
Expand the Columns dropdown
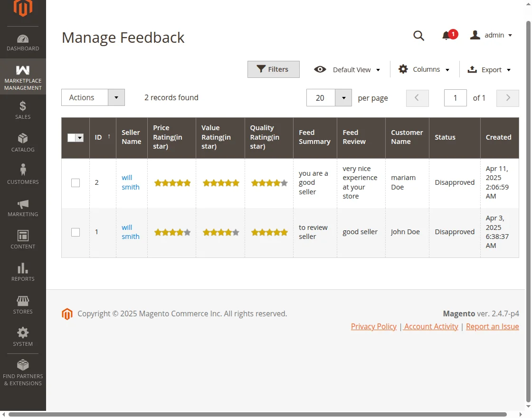pos(424,69)
